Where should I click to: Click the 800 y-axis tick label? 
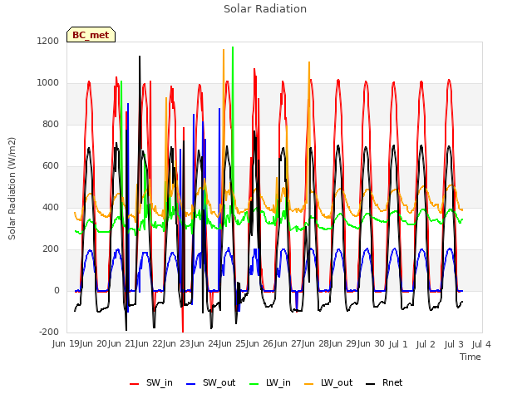point(51,124)
